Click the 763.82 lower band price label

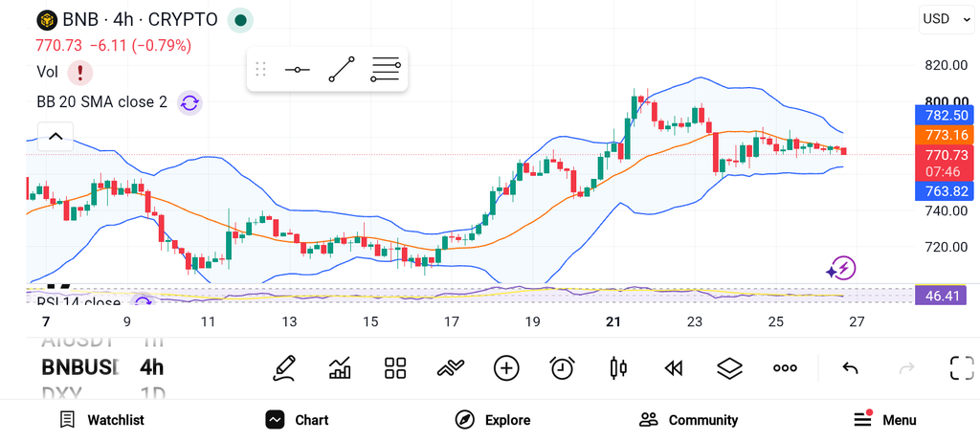pos(946,191)
